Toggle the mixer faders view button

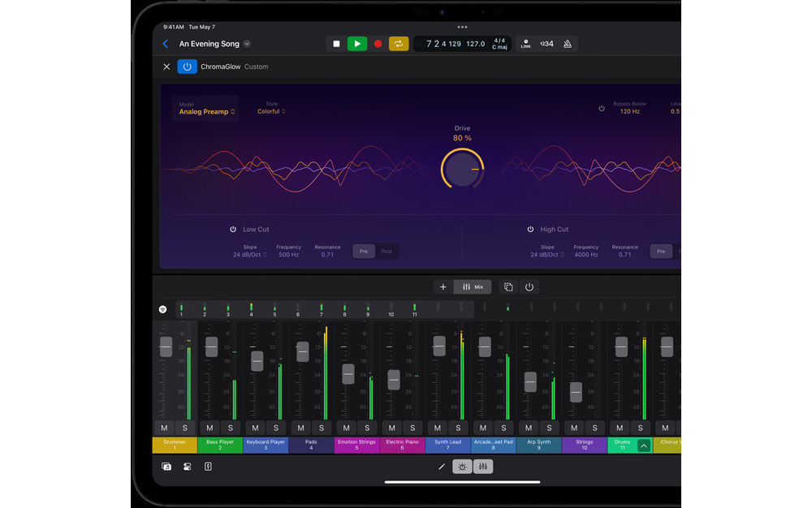coord(483,467)
